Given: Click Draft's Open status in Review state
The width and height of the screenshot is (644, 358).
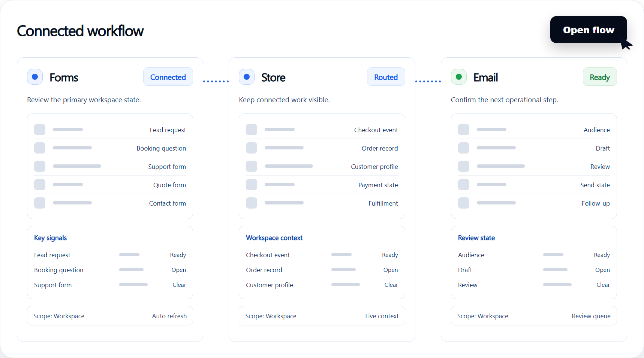Looking at the screenshot, I should [x=602, y=270].
